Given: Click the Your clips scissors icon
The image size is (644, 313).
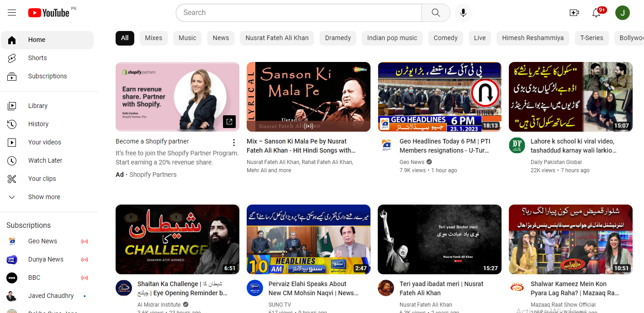Looking at the screenshot, I should click(12, 179).
